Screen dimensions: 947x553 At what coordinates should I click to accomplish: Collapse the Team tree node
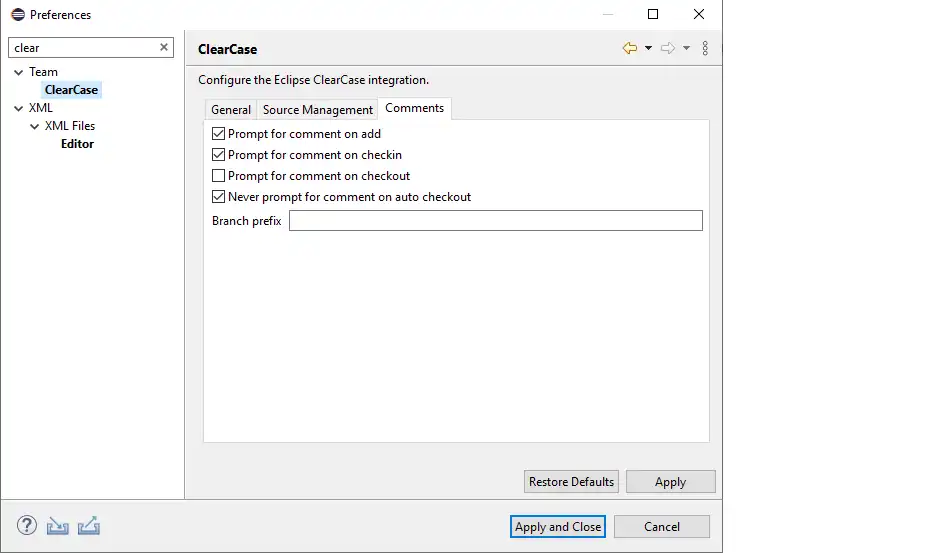click(18, 72)
